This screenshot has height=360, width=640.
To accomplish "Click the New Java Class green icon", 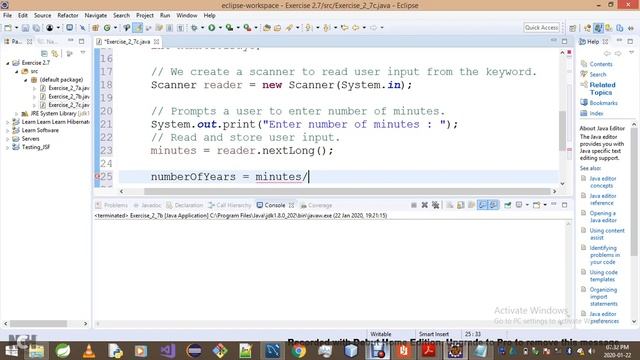I will coord(107,28).
